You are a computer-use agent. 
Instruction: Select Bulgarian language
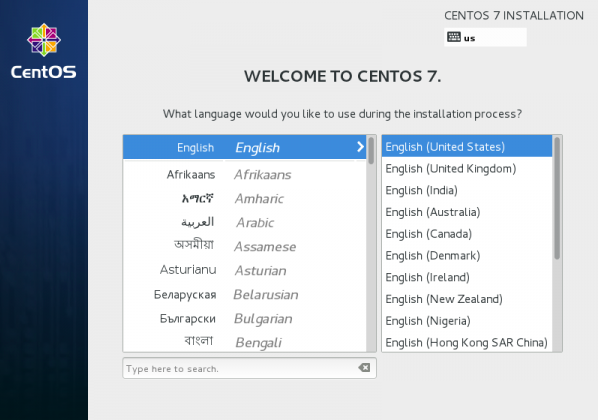coord(244,319)
